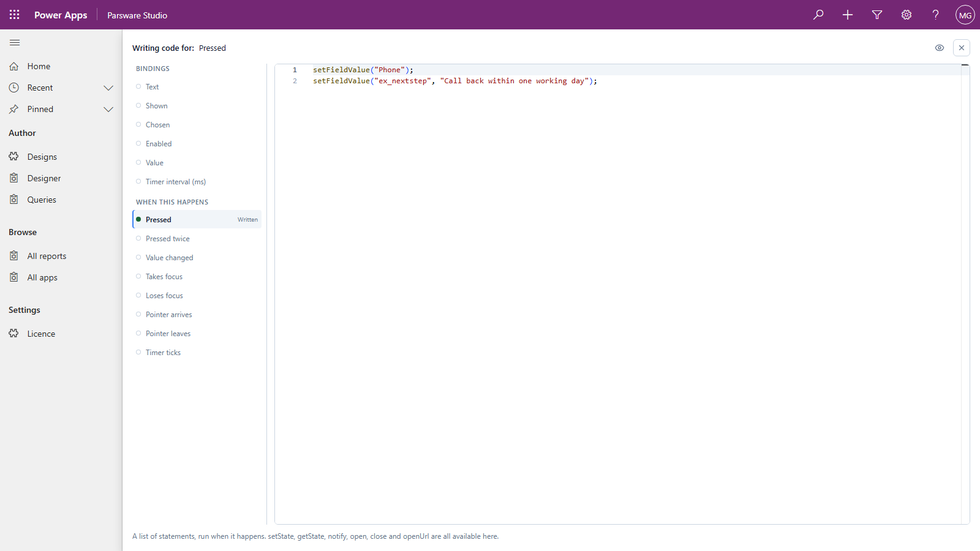980x551 pixels.
Task: Close the code editor panel
Action: coord(962,48)
